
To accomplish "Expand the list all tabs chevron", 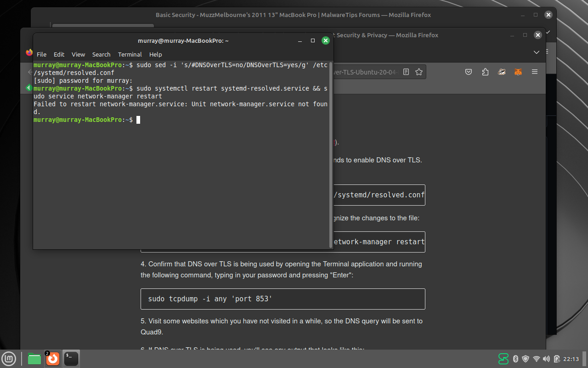I will (x=536, y=52).
